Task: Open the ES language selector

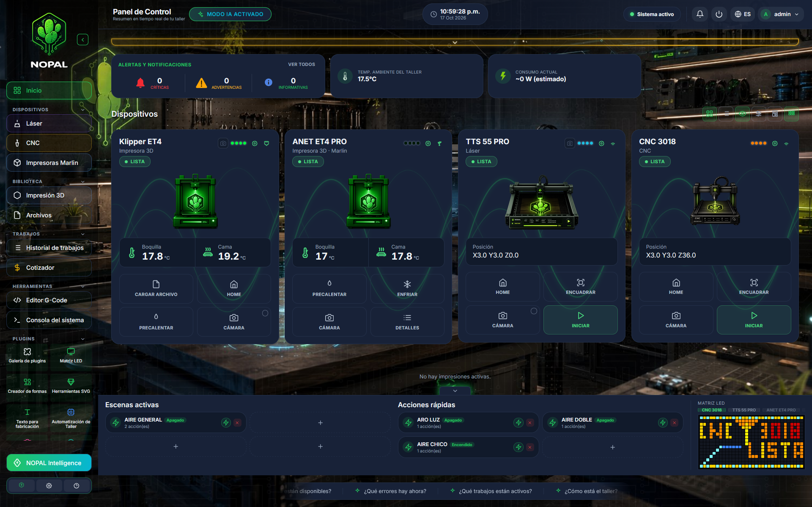Action: pos(743,14)
